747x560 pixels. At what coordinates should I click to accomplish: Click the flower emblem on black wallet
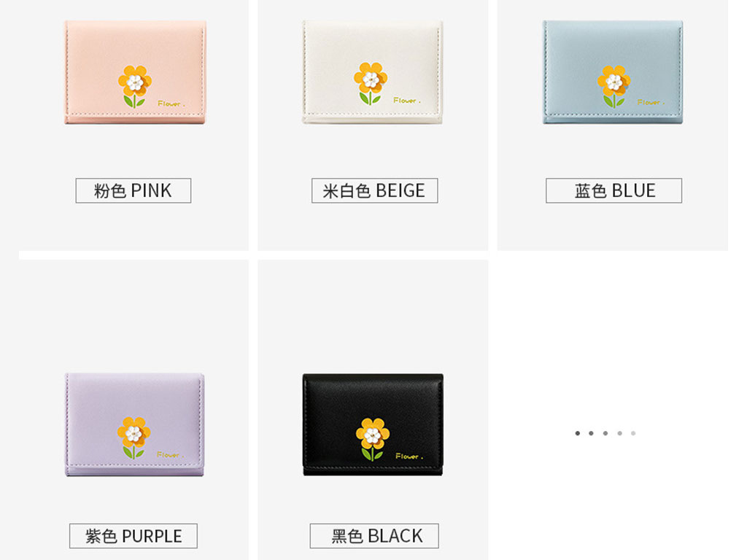[373, 439]
